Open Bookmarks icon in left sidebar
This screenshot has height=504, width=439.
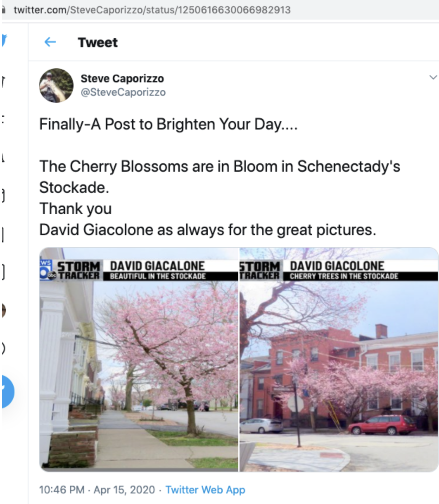point(3,234)
